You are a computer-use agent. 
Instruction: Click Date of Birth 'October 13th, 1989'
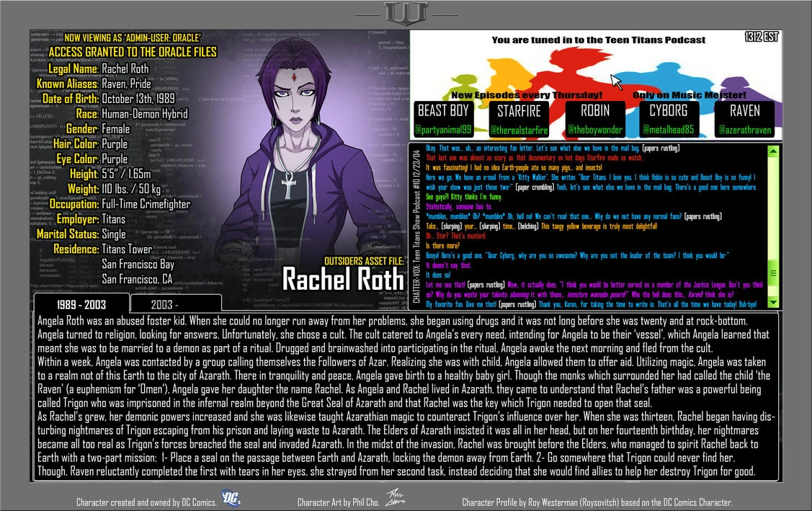pyautogui.click(x=138, y=99)
